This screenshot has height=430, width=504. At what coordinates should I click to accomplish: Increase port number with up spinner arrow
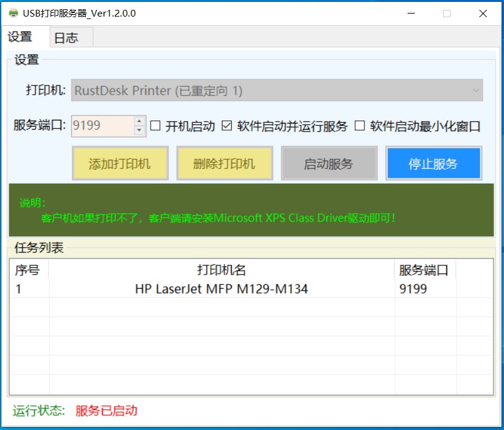(139, 122)
